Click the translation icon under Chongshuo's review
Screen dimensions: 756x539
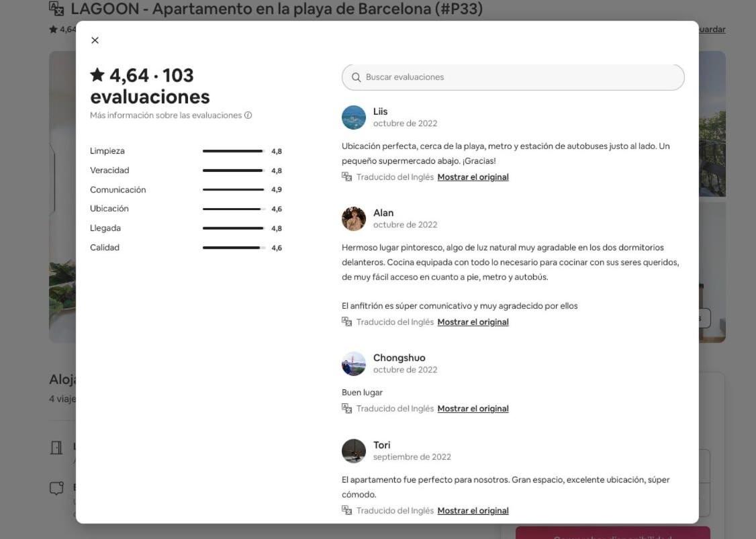pos(346,409)
